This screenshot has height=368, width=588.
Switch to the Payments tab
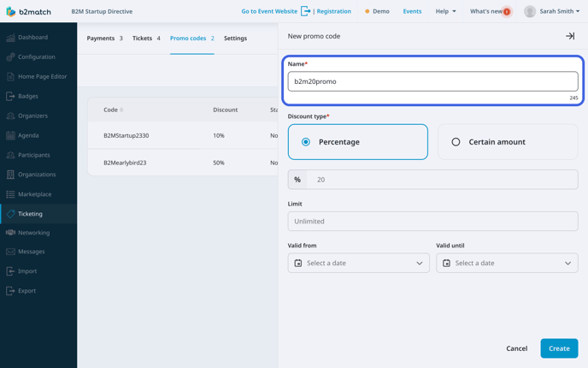coord(104,39)
